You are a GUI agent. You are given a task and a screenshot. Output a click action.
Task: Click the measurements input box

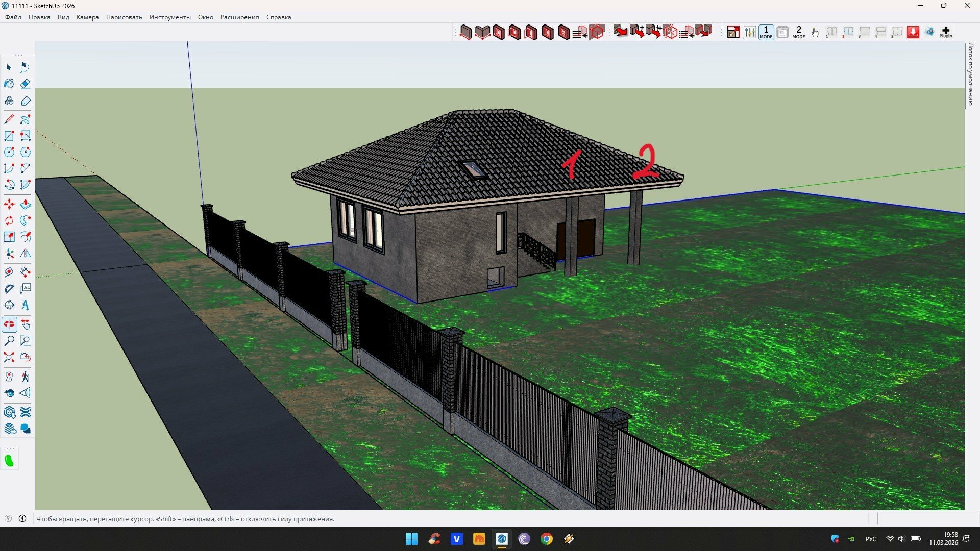(927, 519)
